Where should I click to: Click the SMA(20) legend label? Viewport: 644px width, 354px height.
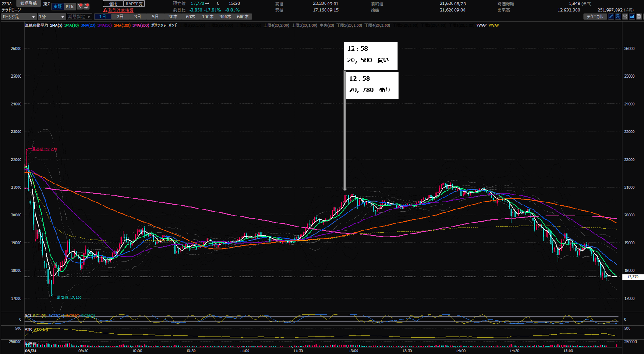88,25
